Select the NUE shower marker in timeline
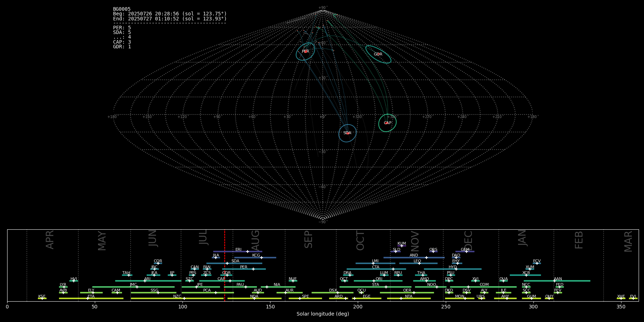644x322 pixels. pos(293,280)
